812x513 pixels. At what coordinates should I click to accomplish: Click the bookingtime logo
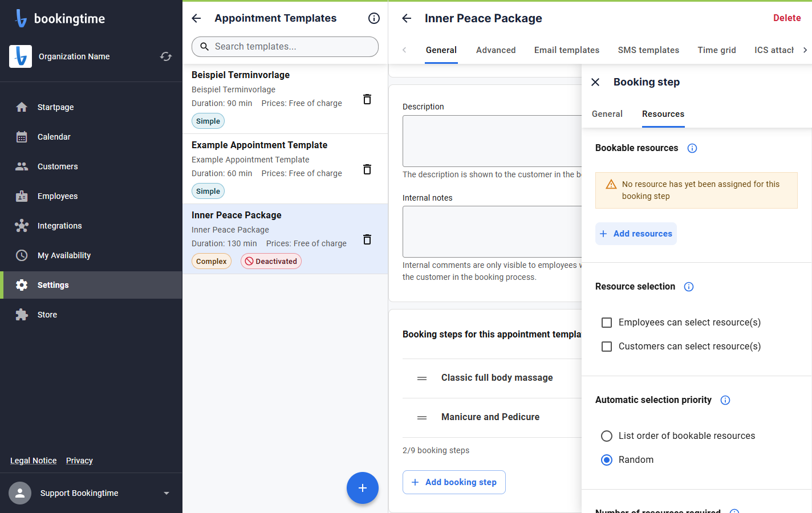point(60,18)
